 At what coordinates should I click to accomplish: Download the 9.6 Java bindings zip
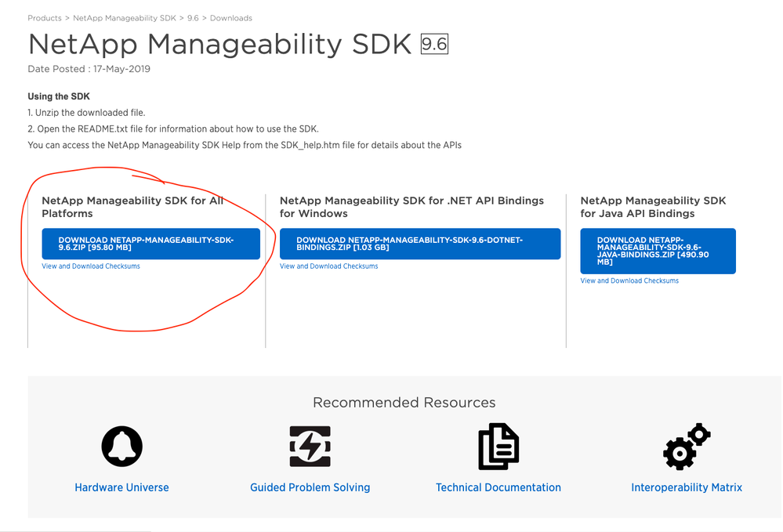pyautogui.click(x=658, y=251)
